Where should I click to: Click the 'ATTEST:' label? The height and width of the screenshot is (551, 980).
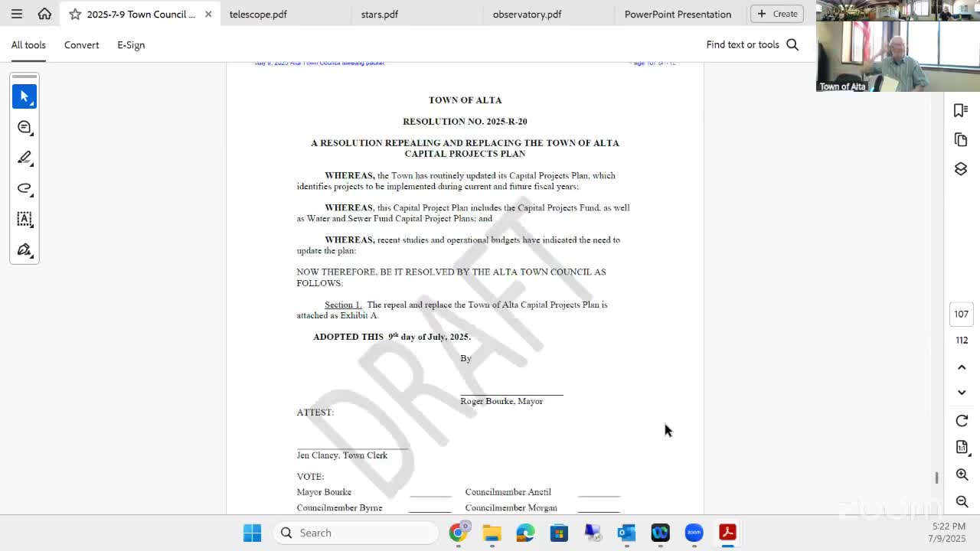click(x=315, y=412)
